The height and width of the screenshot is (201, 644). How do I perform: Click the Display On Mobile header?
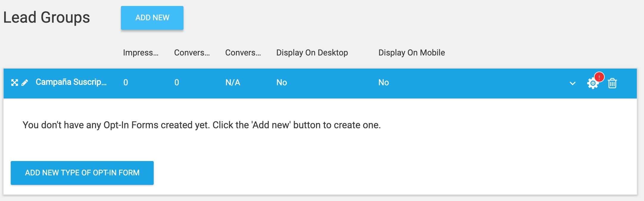tap(411, 53)
